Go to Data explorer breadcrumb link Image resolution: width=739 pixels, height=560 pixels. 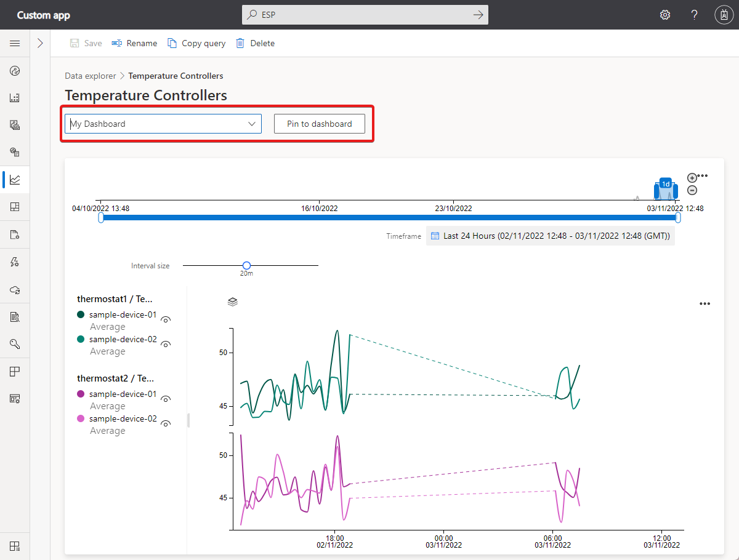(x=90, y=76)
